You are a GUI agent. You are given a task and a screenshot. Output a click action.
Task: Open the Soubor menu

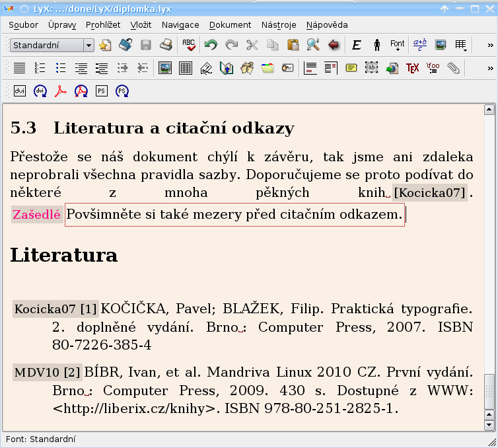click(x=23, y=25)
